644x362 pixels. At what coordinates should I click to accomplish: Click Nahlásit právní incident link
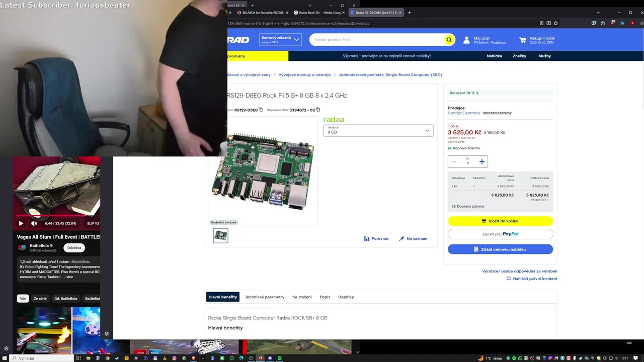(532, 279)
